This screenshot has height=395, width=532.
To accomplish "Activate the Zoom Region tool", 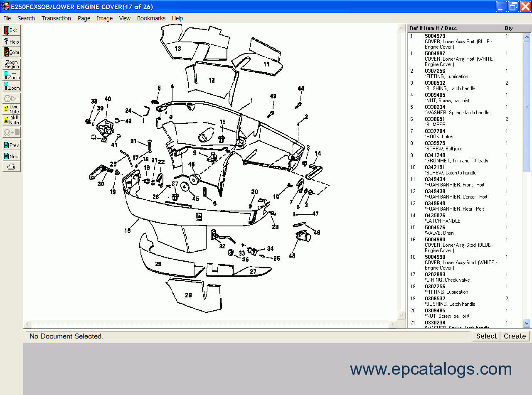I will point(11,64).
